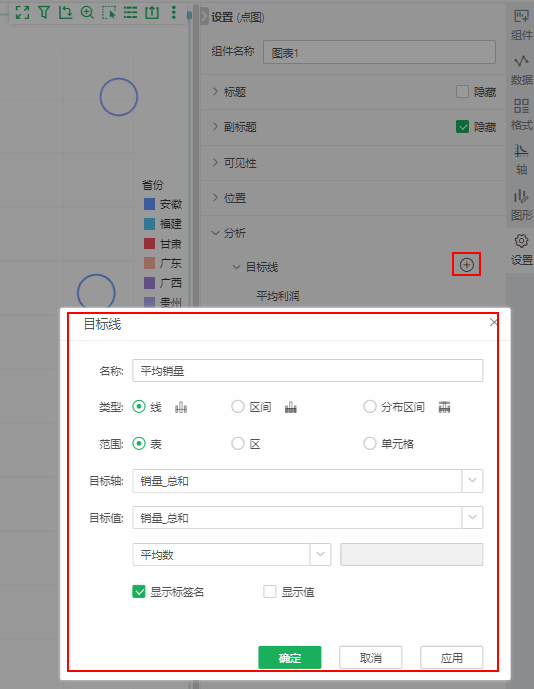Enable 显示值 checkbox

(269, 592)
